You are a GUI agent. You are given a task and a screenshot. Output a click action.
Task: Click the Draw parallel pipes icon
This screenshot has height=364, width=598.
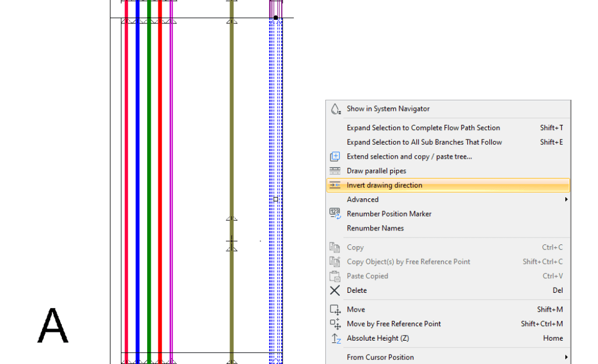coord(335,171)
